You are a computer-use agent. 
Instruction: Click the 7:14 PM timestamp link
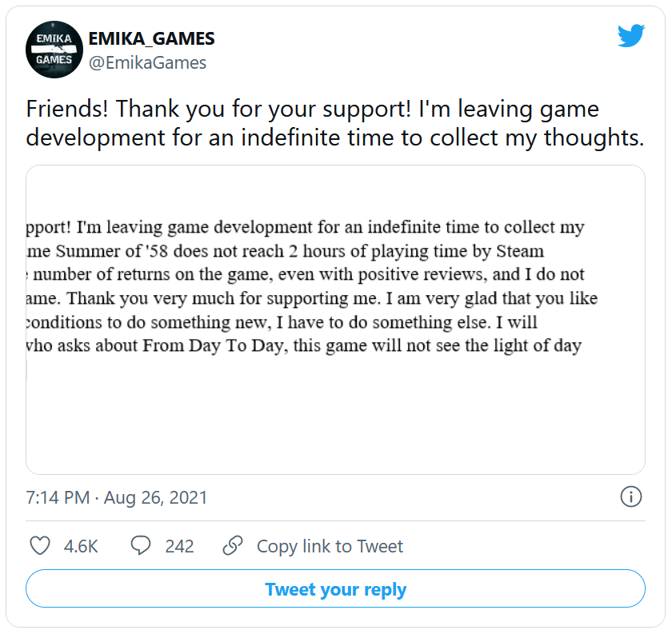click(58, 497)
